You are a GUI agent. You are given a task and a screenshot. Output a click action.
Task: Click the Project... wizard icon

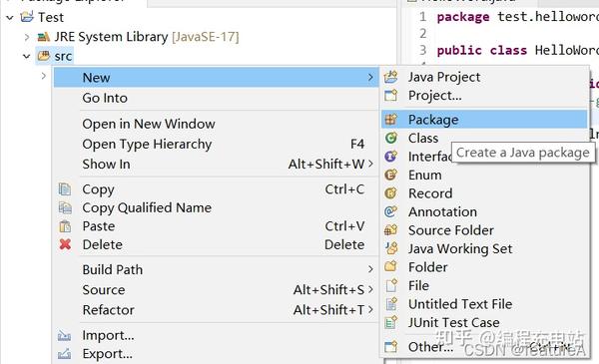(390, 96)
